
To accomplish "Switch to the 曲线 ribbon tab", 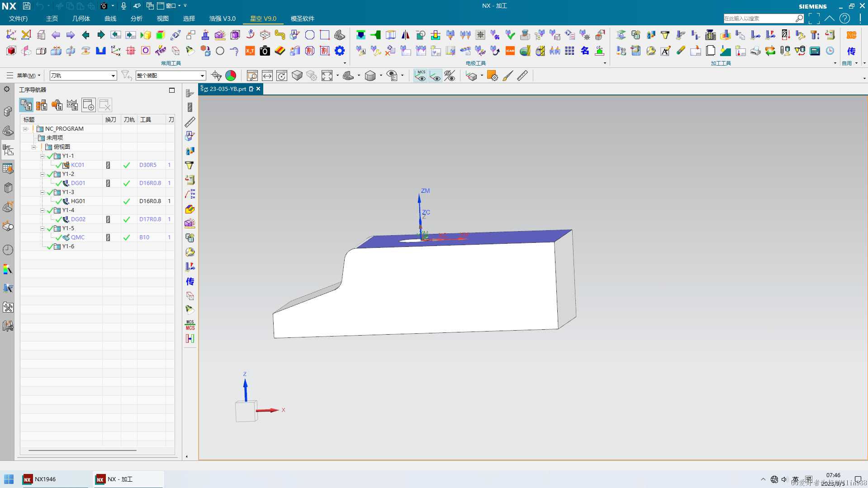I will 110,19.
